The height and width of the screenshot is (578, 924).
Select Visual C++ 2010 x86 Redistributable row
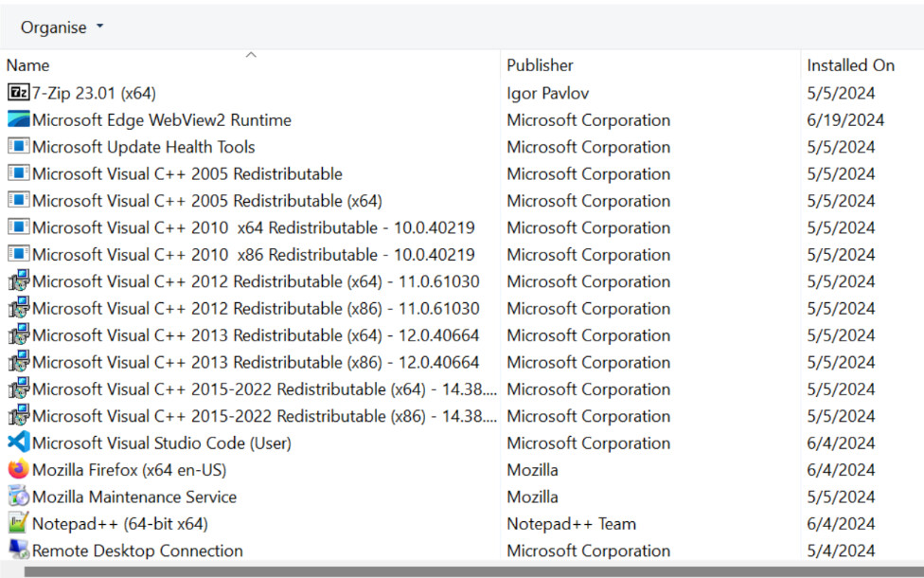coord(462,254)
